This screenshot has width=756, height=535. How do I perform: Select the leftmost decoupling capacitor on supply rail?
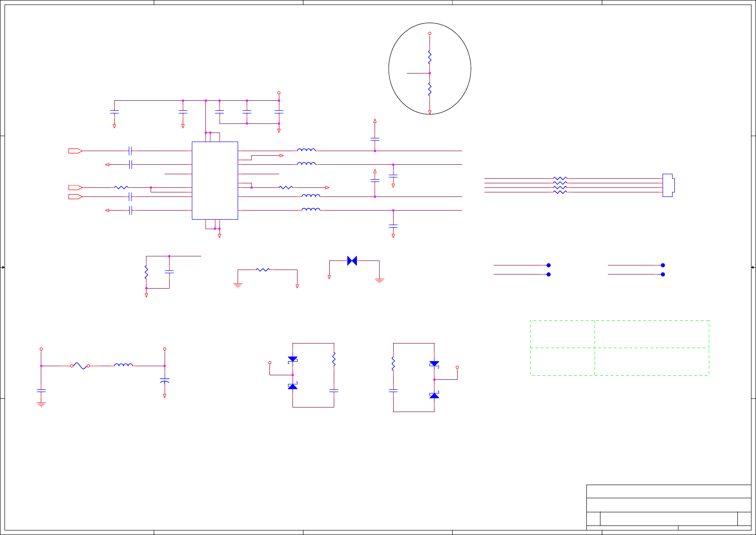coord(114,111)
